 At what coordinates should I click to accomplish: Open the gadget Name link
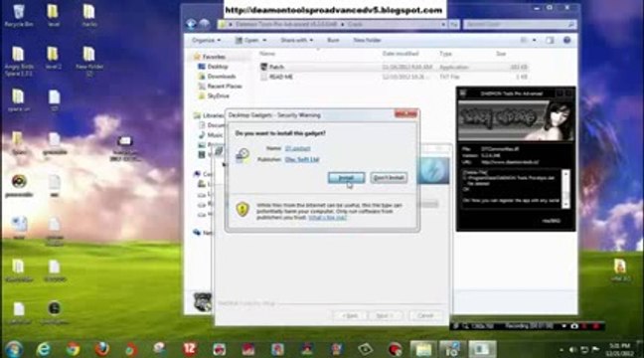click(x=298, y=148)
